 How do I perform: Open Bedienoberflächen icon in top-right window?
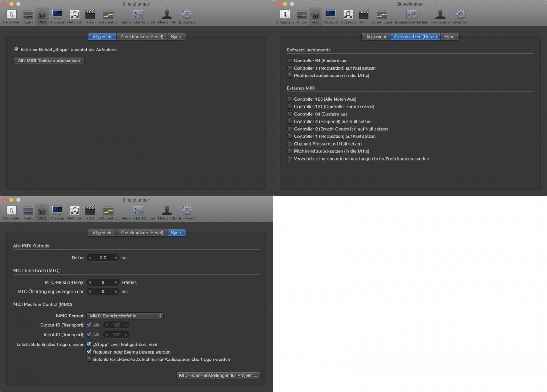[x=412, y=16]
